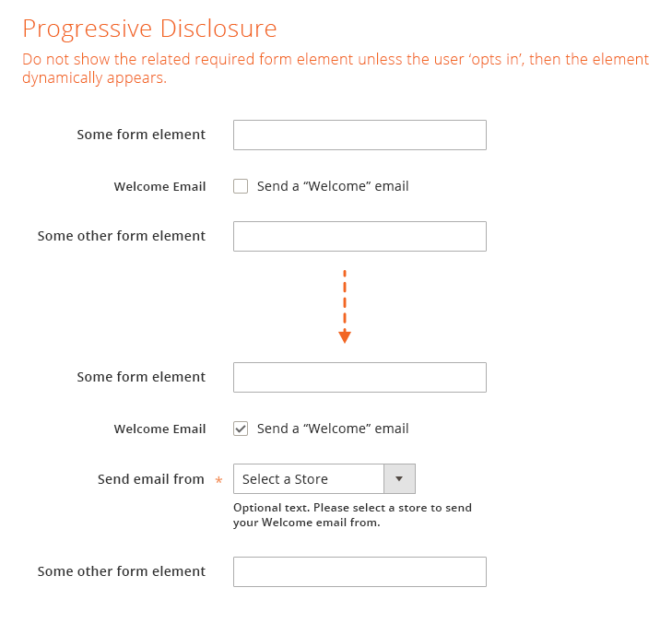
Task: Click the first empty 'Some form element' field
Action: coord(360,135)
